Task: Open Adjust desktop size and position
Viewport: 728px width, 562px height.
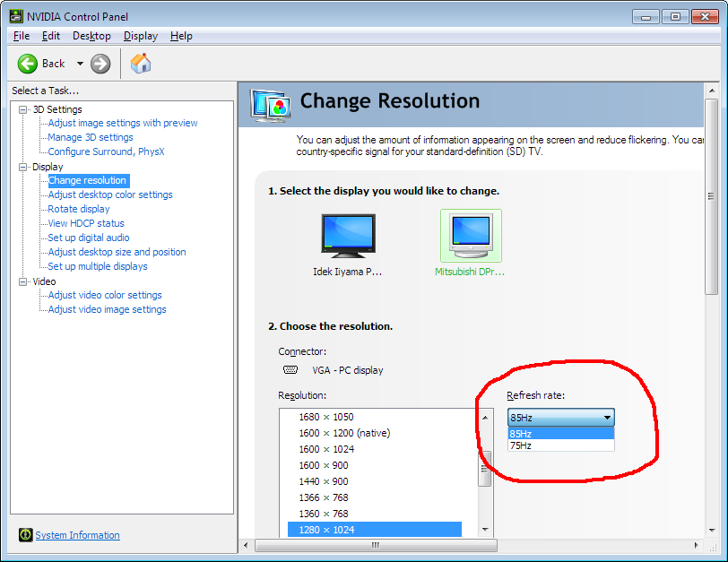Action: [117, 252]
